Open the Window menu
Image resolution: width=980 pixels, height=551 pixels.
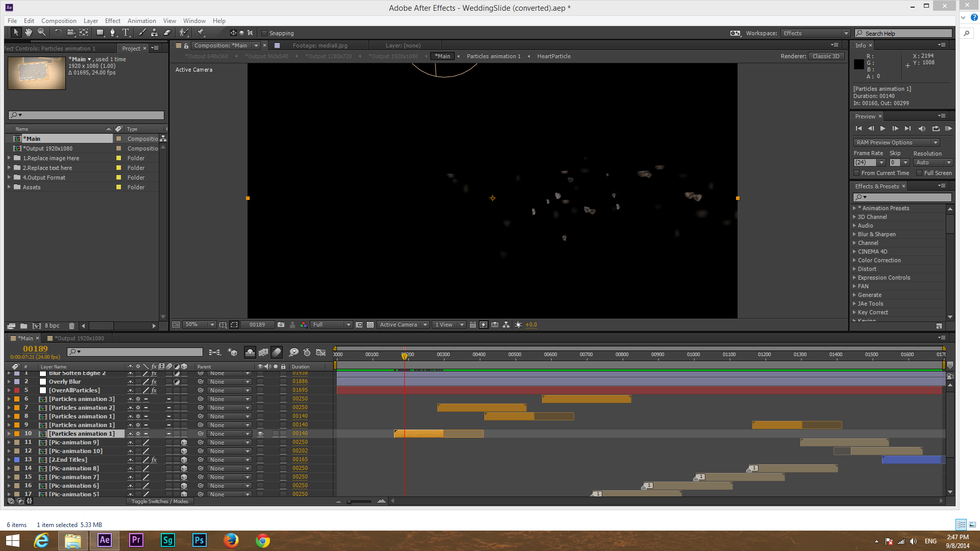pos(194,21)
